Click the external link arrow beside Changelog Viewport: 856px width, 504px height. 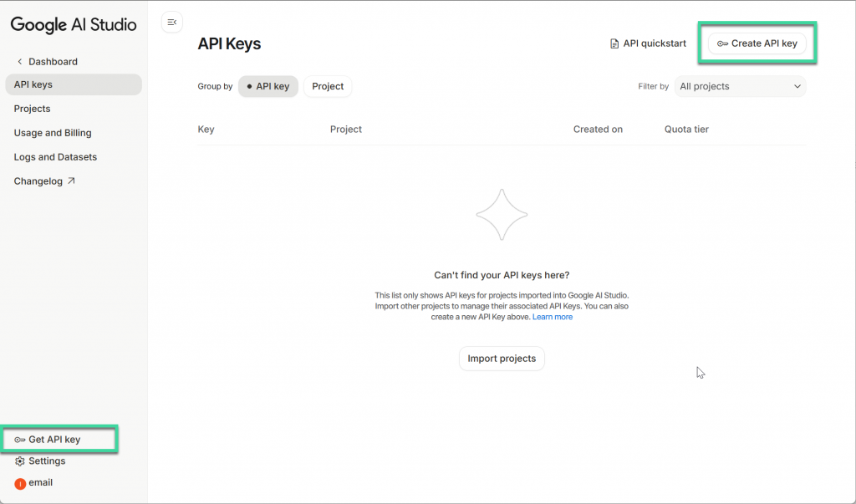click(x=71, y=181)
